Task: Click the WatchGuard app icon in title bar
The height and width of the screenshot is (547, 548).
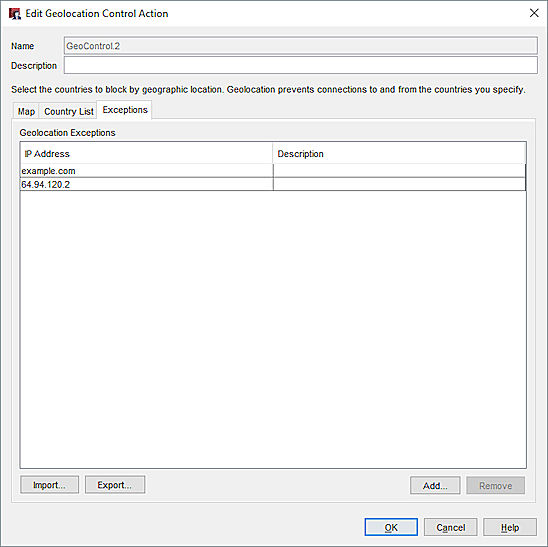Action: tap(15, 14)
